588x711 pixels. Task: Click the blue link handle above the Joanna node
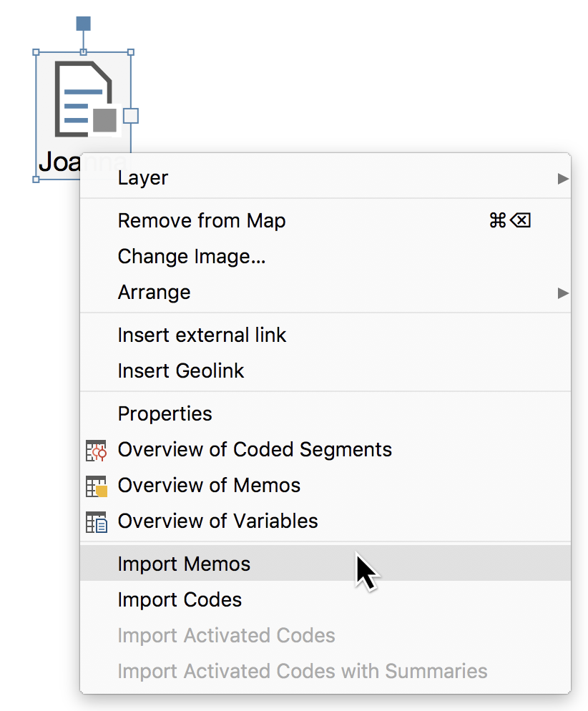pos(84,24)
